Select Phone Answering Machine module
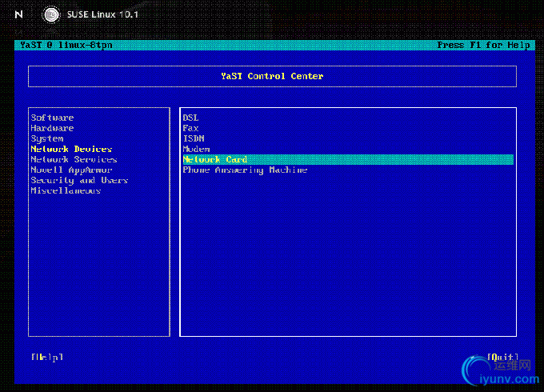 coord(245,170)
